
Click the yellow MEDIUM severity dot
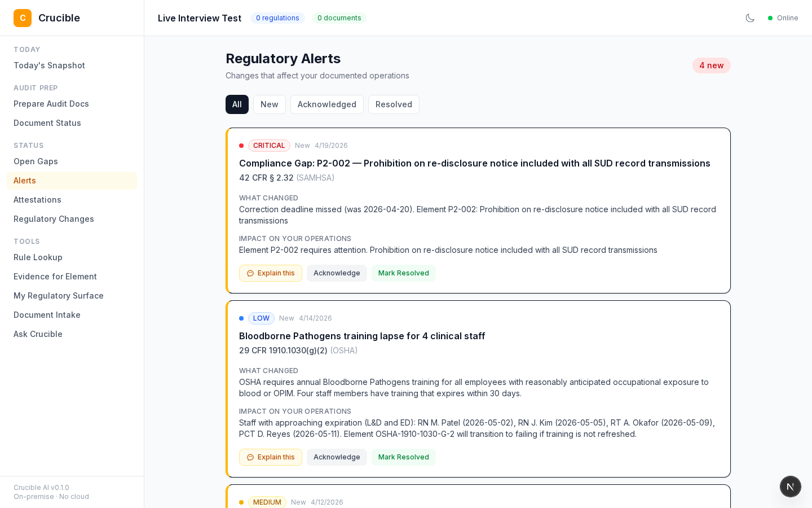[x=241, y=502]
